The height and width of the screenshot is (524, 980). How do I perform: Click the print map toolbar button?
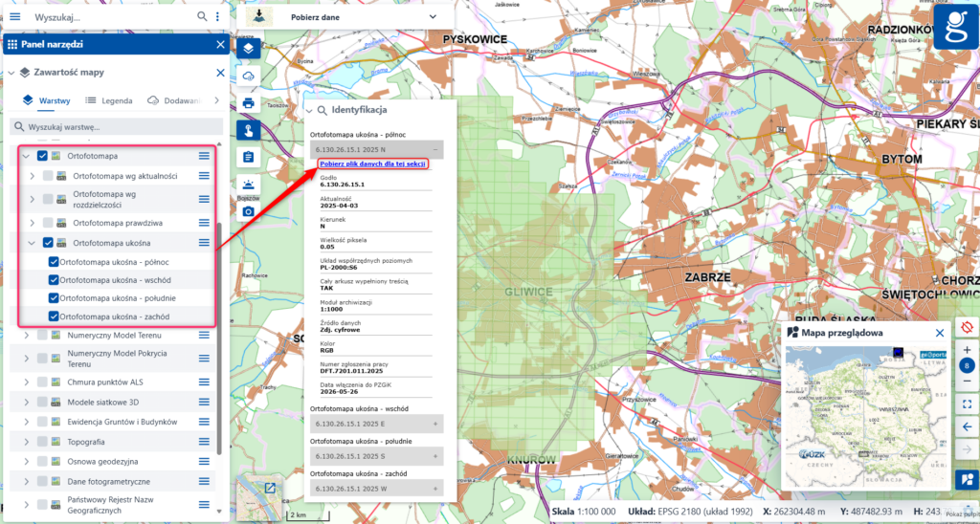pyautogui.click(x=248, y=103)
